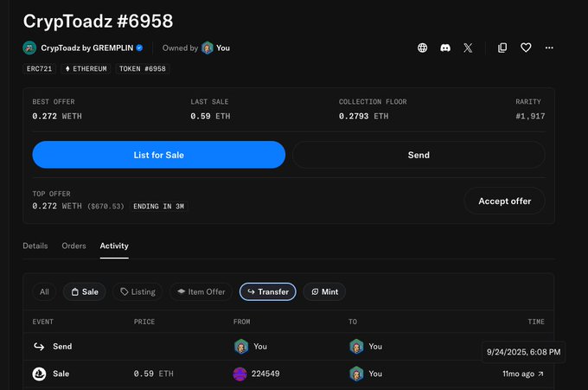This screenshot has height=390, width=588.
Task: Open the collection website globe icon
Action: click(422, 48)
